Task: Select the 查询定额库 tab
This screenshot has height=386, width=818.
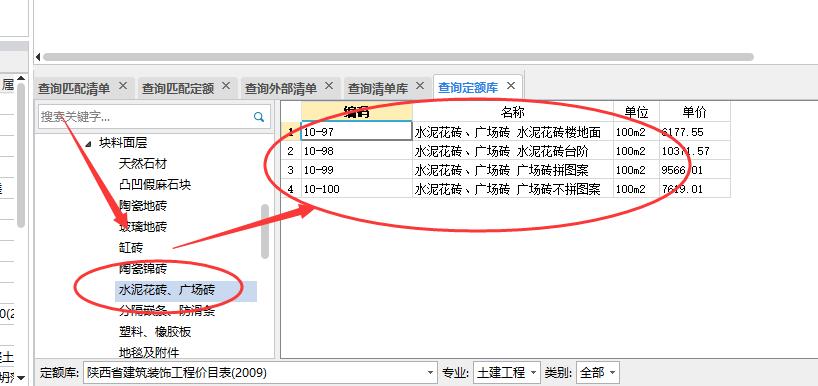Action: [468, 88]
